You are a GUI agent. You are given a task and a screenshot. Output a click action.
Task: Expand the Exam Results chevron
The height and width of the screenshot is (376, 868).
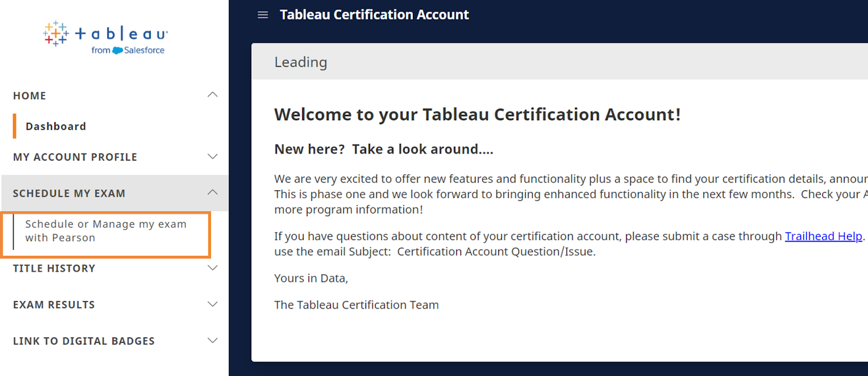tap(213, 304)
